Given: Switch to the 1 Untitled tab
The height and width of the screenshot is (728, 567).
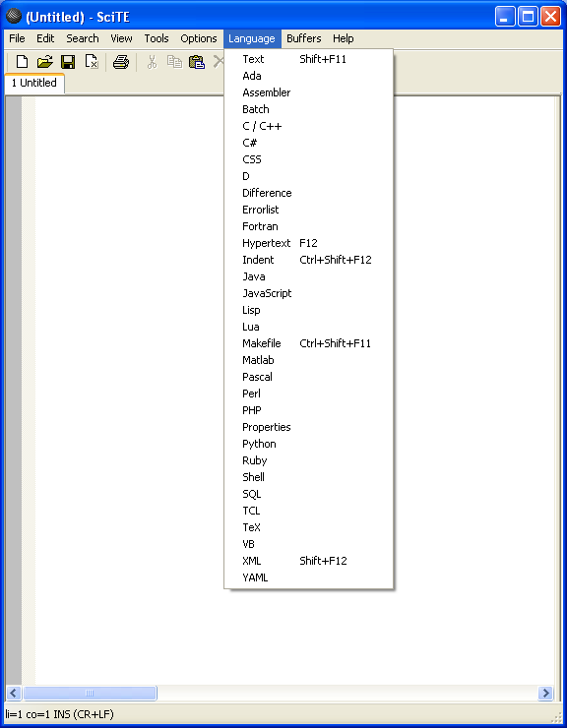Looking at the screenshot, I should [x=34, y=83].
